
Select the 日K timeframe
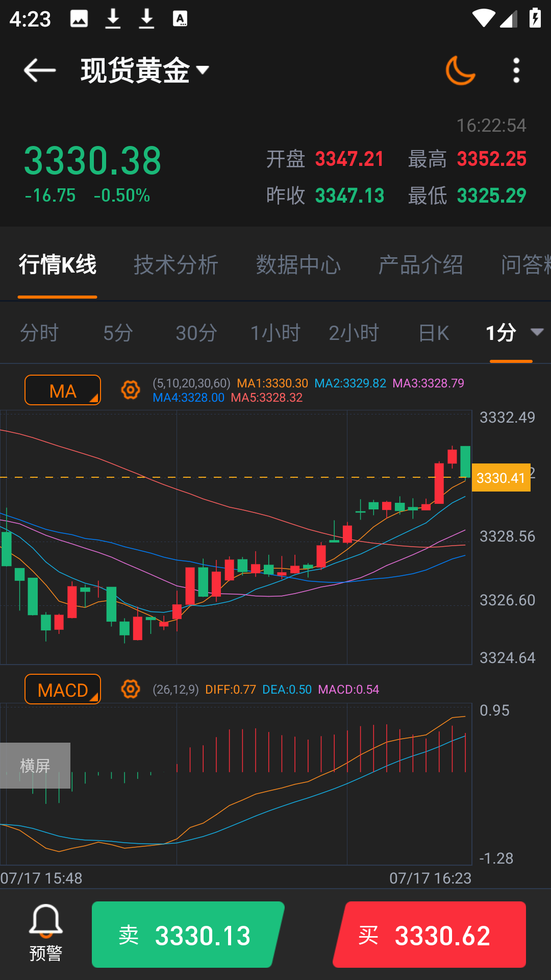coord(434,333)
